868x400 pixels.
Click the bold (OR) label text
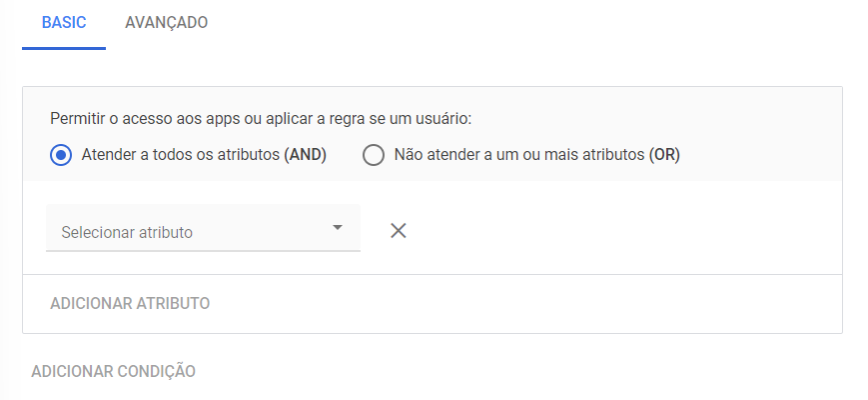[664, 155]
